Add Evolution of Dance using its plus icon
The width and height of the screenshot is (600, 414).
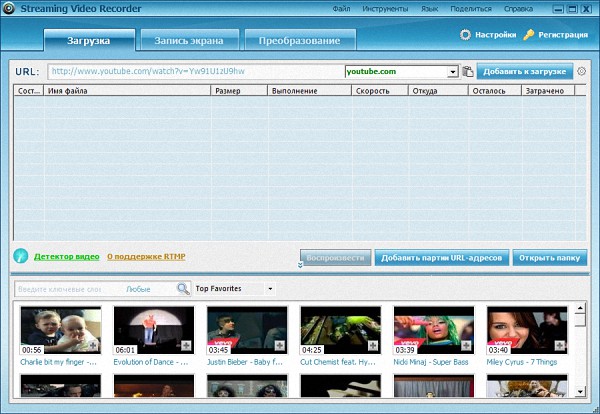[x=186, y=346]
